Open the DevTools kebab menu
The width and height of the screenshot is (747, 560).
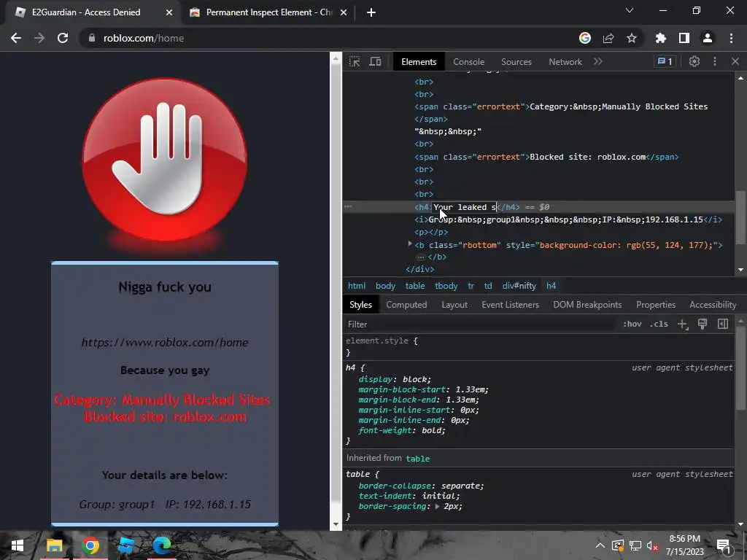[x=715, y=61]
